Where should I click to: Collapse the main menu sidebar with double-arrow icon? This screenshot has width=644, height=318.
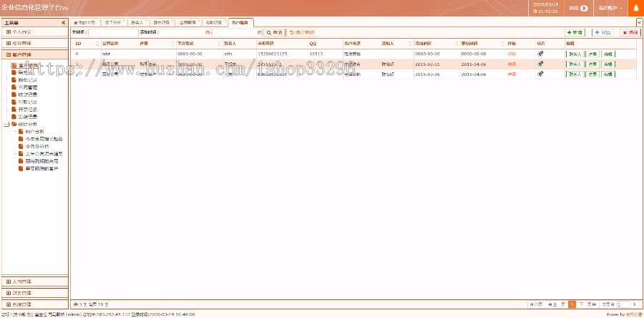(x=64, y=23)
